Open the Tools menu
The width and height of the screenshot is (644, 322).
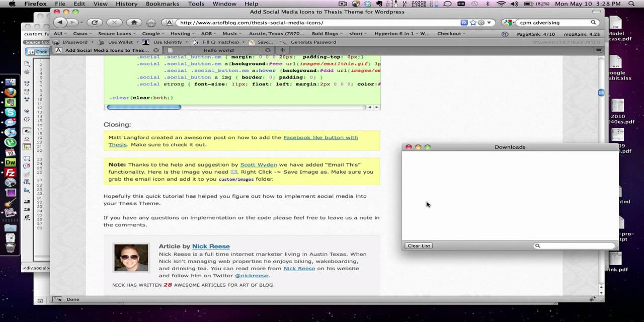[x=196, y=4]
